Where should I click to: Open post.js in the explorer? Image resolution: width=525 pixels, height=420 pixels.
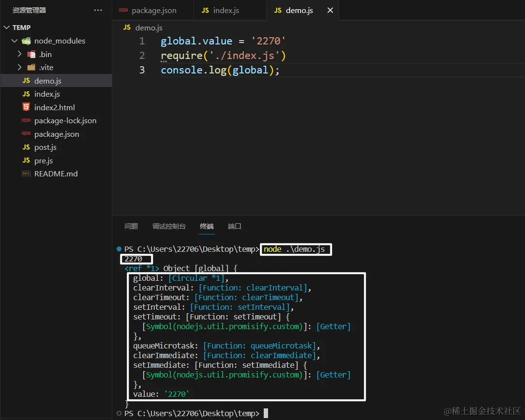pyautogui.click(x=56, y=147)
